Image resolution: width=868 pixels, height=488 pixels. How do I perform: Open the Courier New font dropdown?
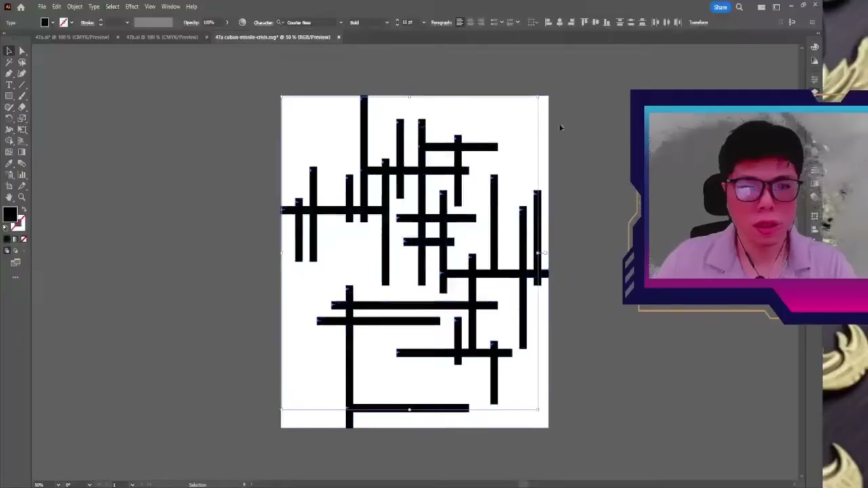tap(340, 22)
